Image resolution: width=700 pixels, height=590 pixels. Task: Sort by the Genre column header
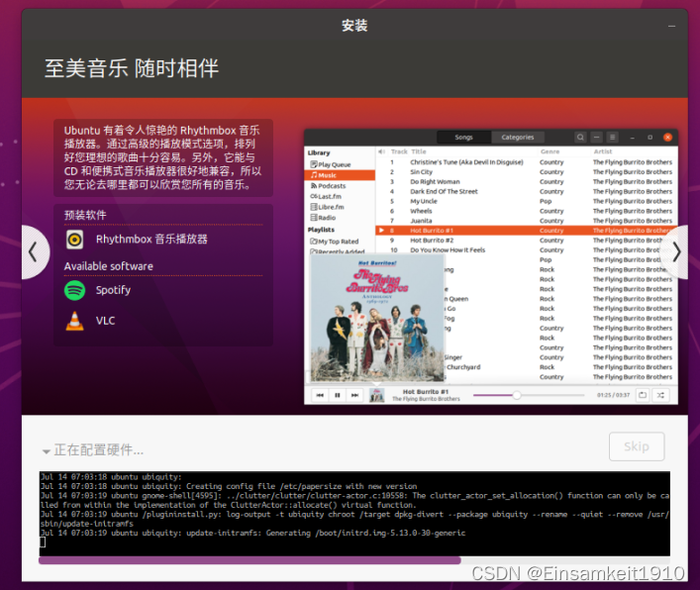point(550,151)
